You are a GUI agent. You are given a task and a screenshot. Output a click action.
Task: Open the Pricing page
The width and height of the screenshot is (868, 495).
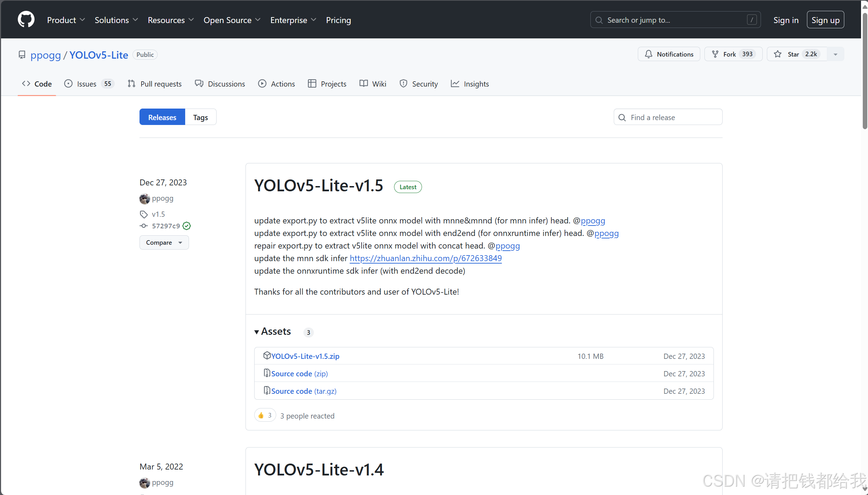[338, 20]
